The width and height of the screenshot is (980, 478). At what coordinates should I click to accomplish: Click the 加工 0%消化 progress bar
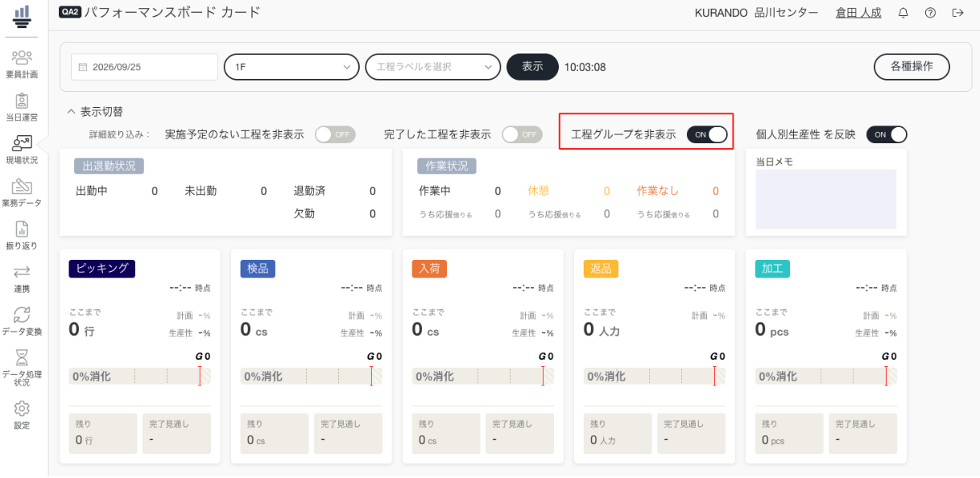[x=826, y=376]
